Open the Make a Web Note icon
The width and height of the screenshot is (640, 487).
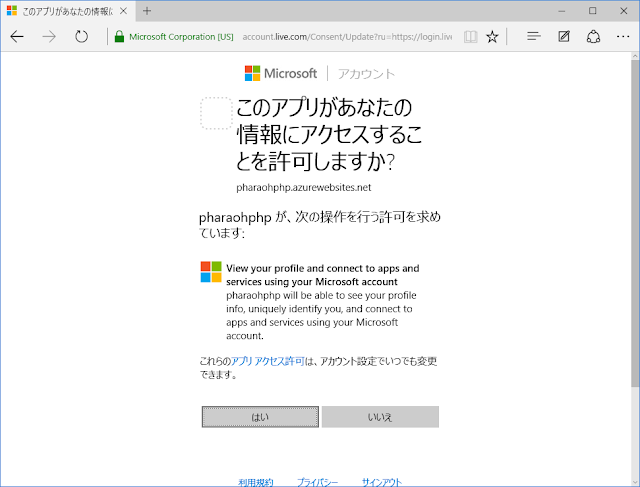tap(564, 36)
